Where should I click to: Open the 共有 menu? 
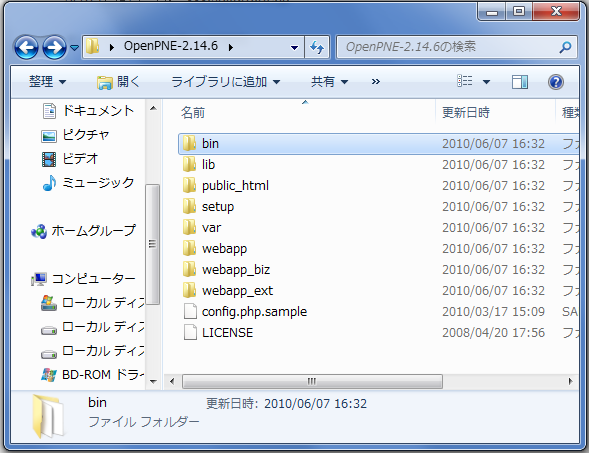[x=329, y=82]
